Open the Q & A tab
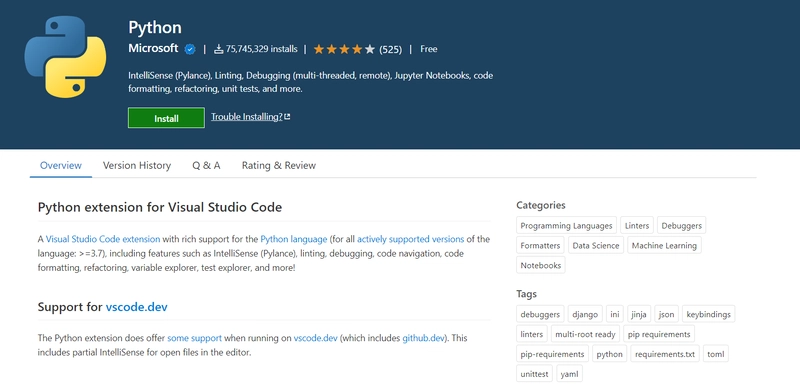The height and width of the screenshot is (384, 800). coord(206,165)
